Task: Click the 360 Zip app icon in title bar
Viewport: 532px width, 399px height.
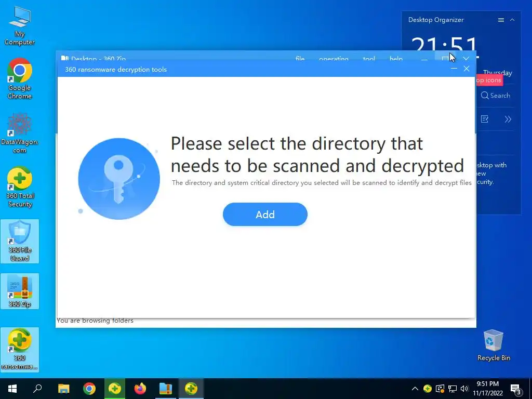Action: click(65, 58)
